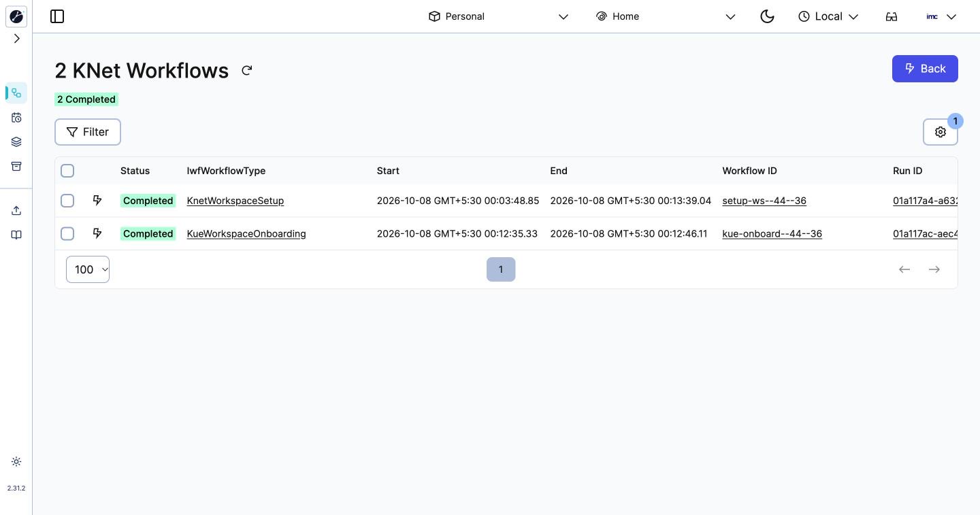Open the Local timezone dropdown
The width and height of the screenshot is (980, 515).
pyautogui.click(x=828, y=16)
